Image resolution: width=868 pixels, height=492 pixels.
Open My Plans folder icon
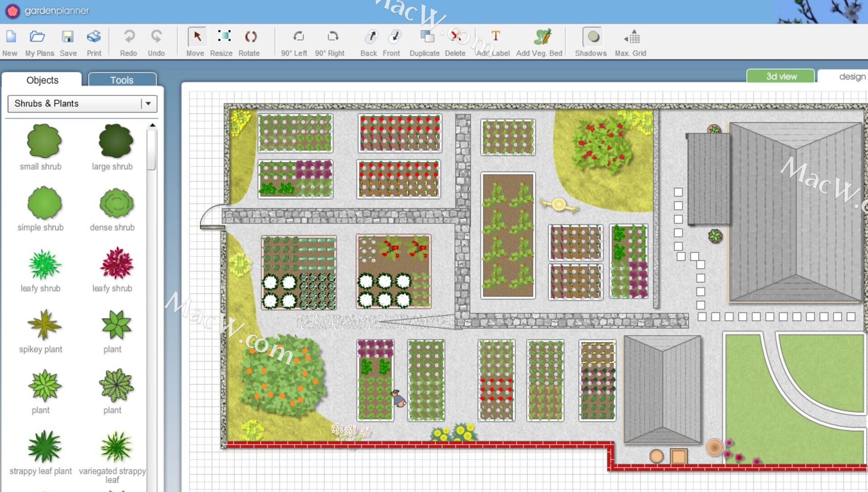[x=38, y=37]
